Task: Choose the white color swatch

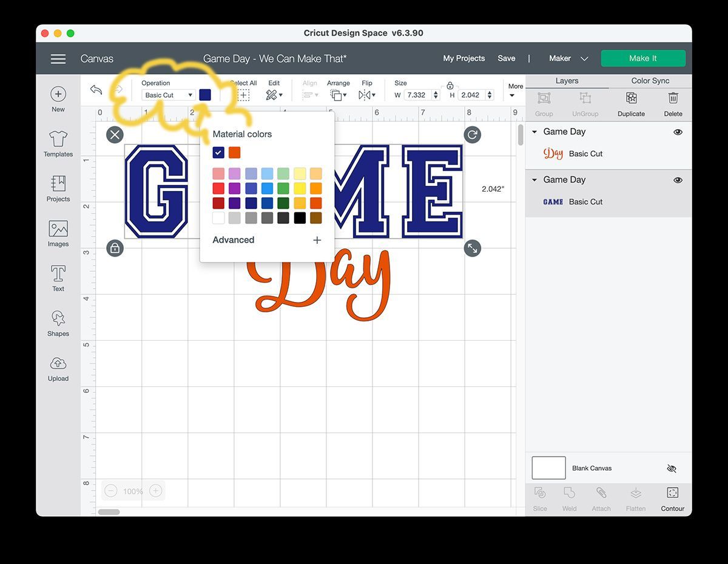Action: (218, 218)
